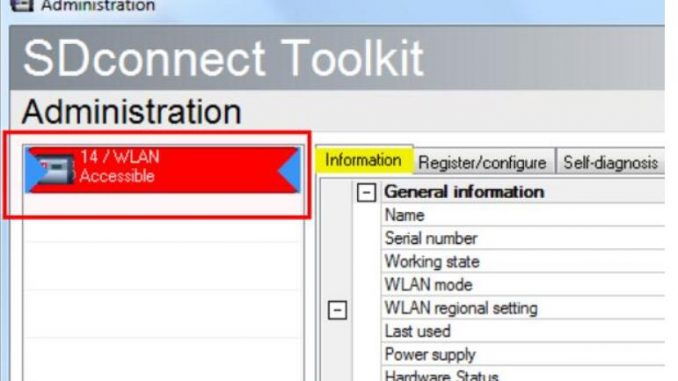Select the General information header text
This screenshot has width=678, height=381.
tap(464, 192)
